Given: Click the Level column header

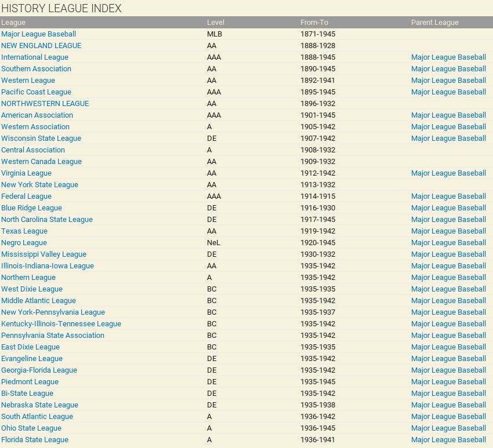Looking at the screenshot, I should (x=216, y=23).
